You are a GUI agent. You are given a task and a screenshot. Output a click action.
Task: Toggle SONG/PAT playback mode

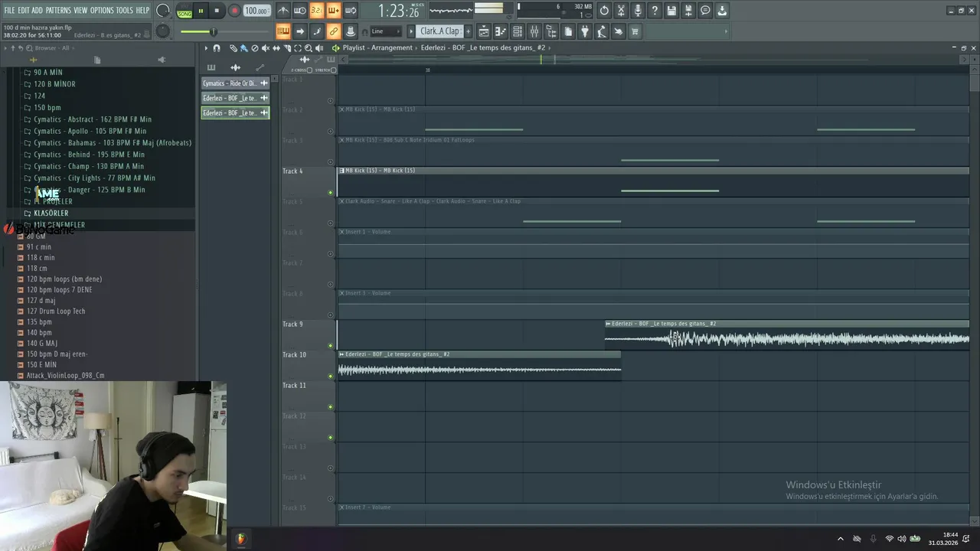(185, 11)
